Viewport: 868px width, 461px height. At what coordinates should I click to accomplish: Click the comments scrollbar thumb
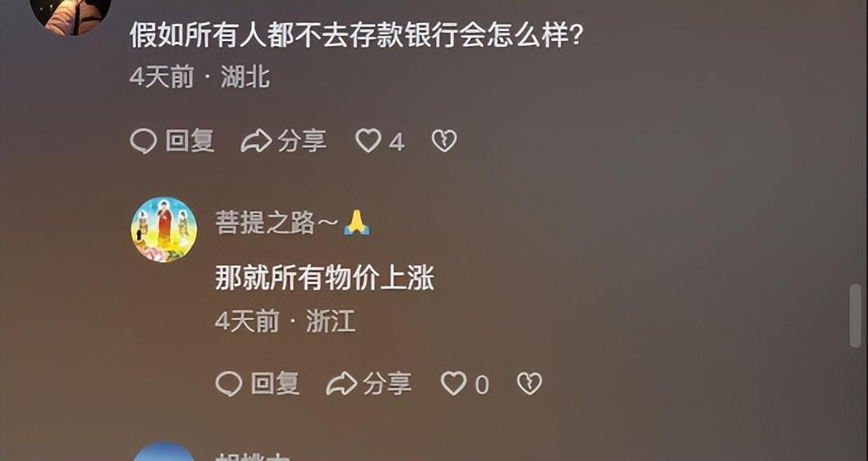pos(855,316)
